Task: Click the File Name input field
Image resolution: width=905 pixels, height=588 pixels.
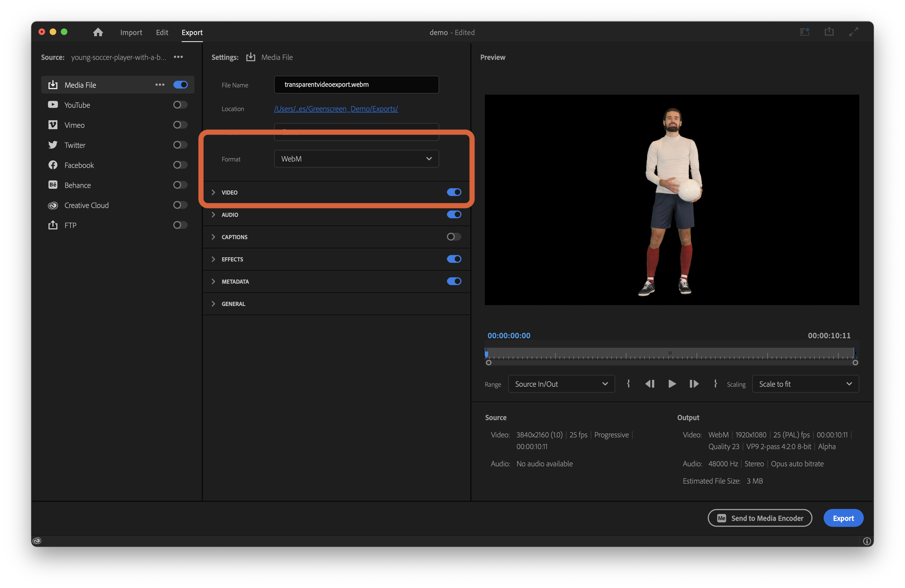Action: pos(356,84)
